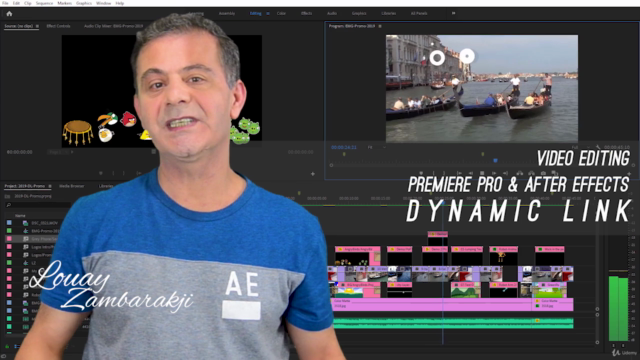Viewport: 640px width, 360px height.
Task: Open the File menu
Action: 5,3
